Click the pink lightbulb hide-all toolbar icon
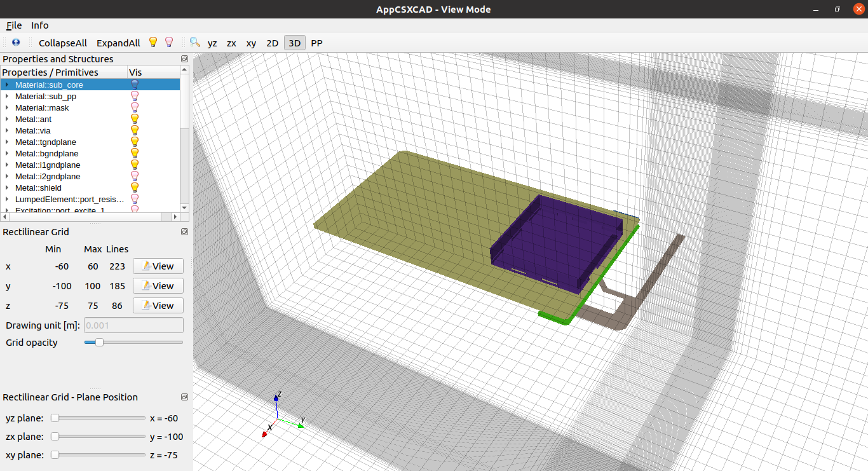Screen dimensions: 868x471 click(169, 43)
